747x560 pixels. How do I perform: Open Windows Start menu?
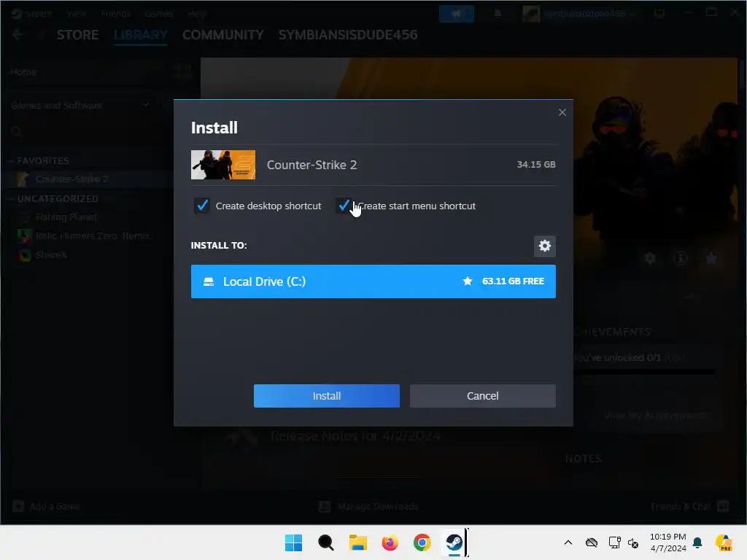[293, 542]
